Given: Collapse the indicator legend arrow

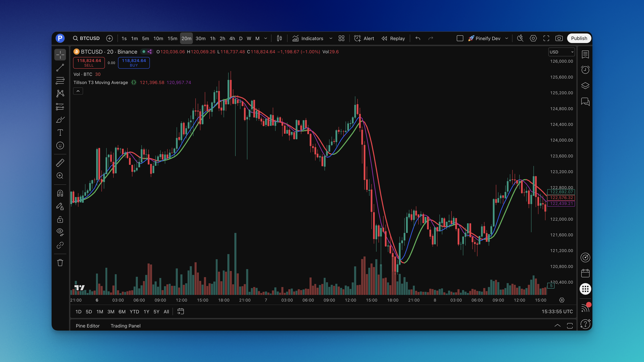Looking at the screenshot, I should [78, 91].
